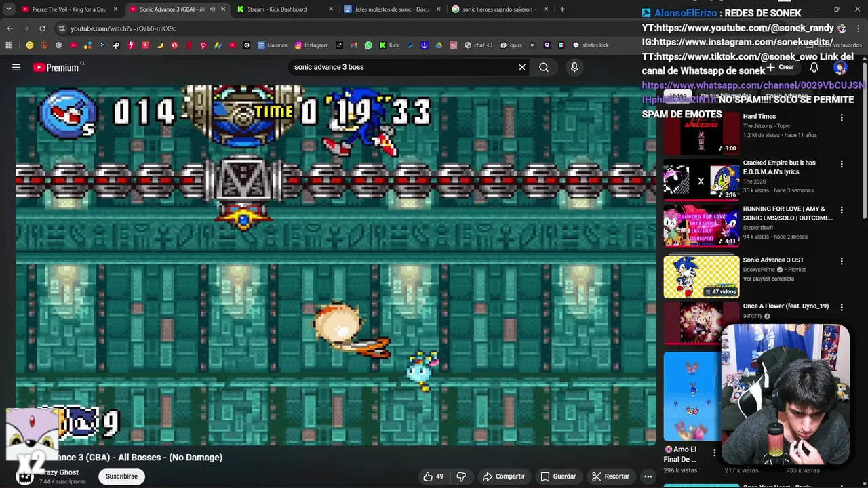Switch to sonic heroes Google search tab
Screen dimensions: 868x488
[498, 9]
